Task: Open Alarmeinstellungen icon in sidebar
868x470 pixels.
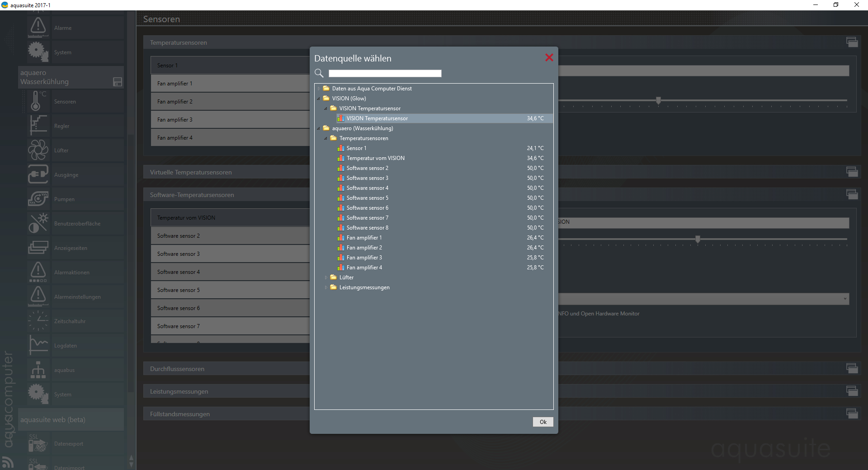Action: [38, 296]
